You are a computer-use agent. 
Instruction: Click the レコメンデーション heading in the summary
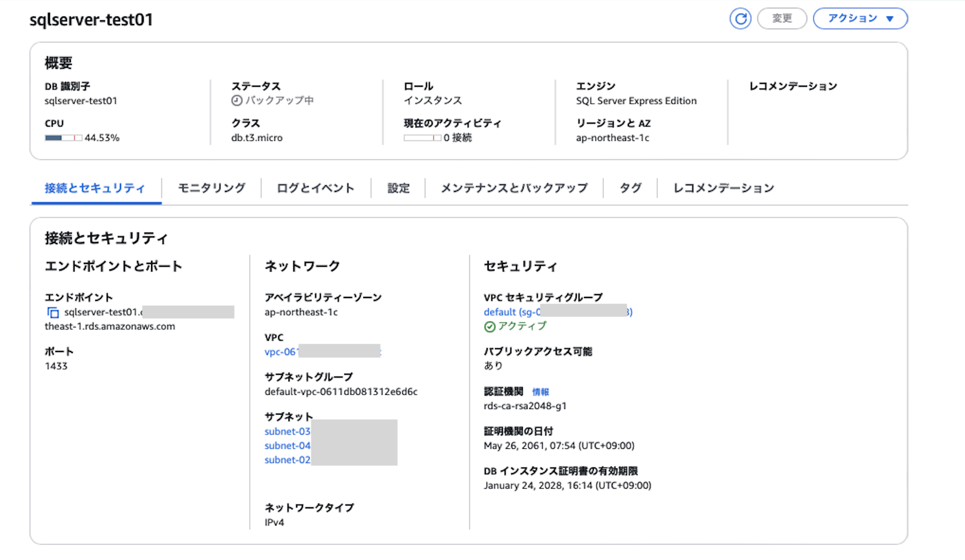[793, 86]
